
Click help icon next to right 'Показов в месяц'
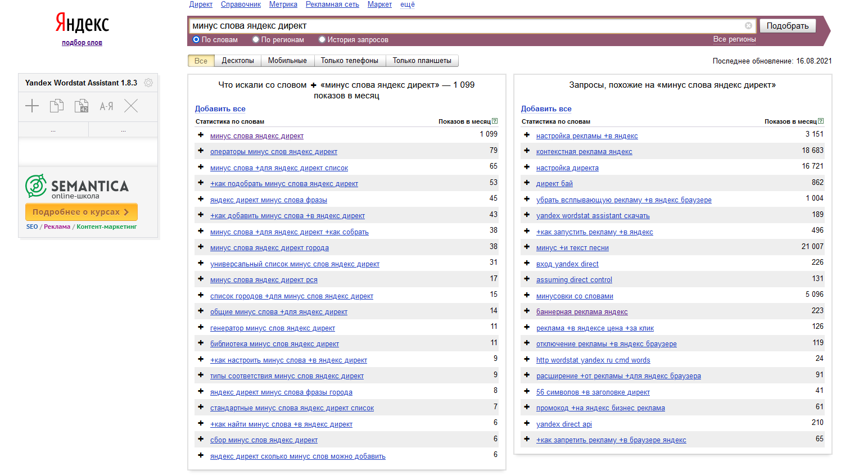(x=821, y=121)
